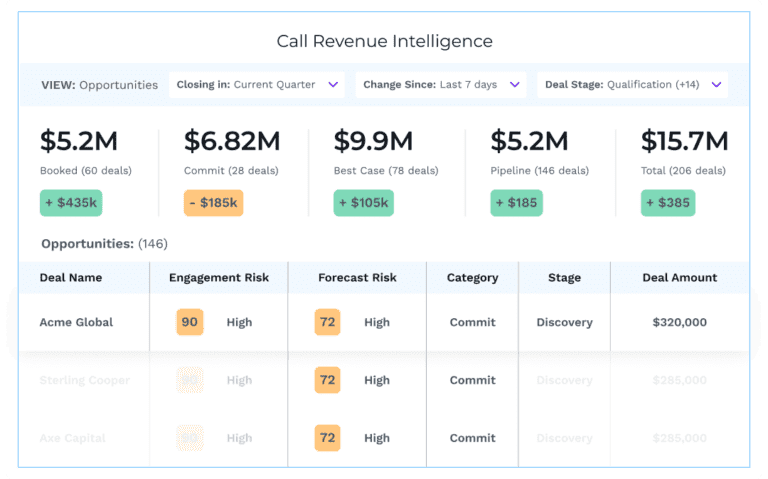Click the Forecast Risk column header

(x=357, y=277)
